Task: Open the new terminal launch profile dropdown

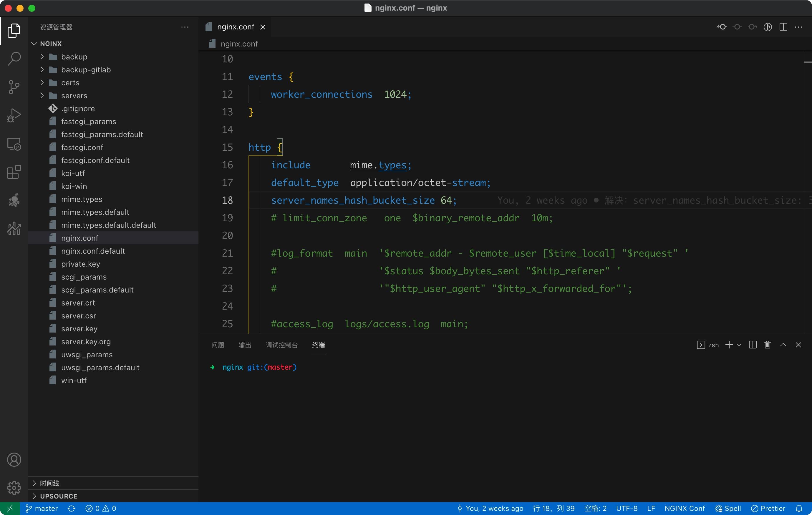Action: (x=739, y=345)
